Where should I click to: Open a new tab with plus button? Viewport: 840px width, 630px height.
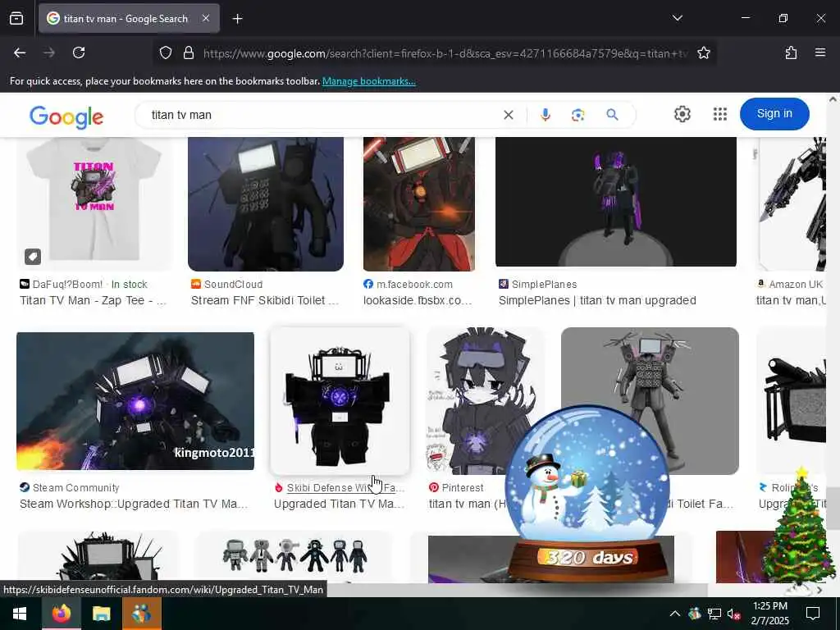point(237,19)
